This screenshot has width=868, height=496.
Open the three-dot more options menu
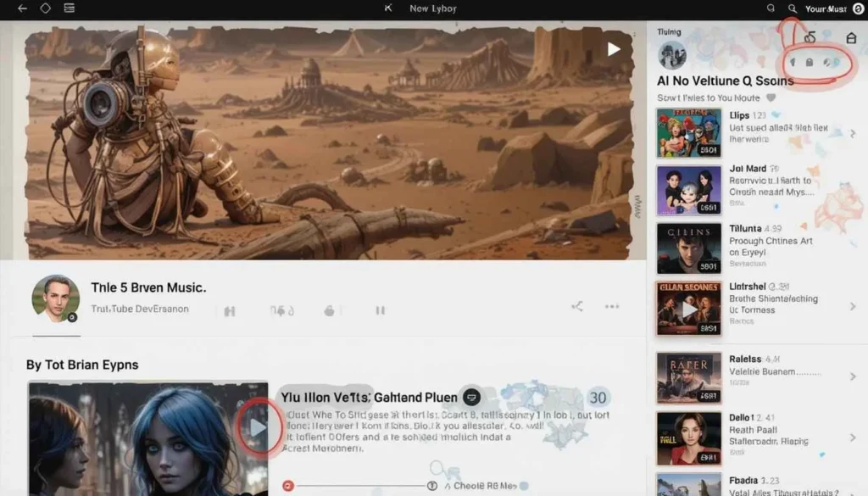[612, 306]
